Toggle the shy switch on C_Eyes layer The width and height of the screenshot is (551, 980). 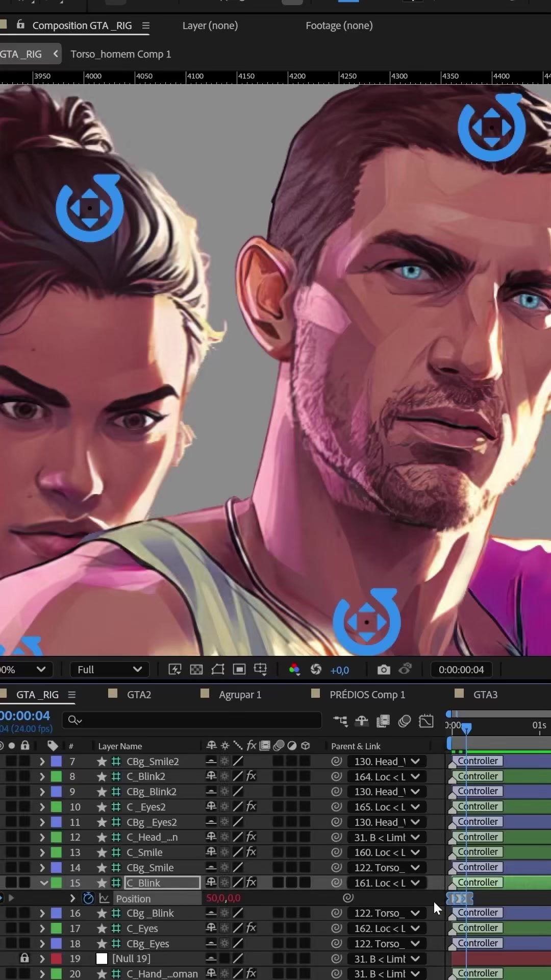tap(211, 928)
